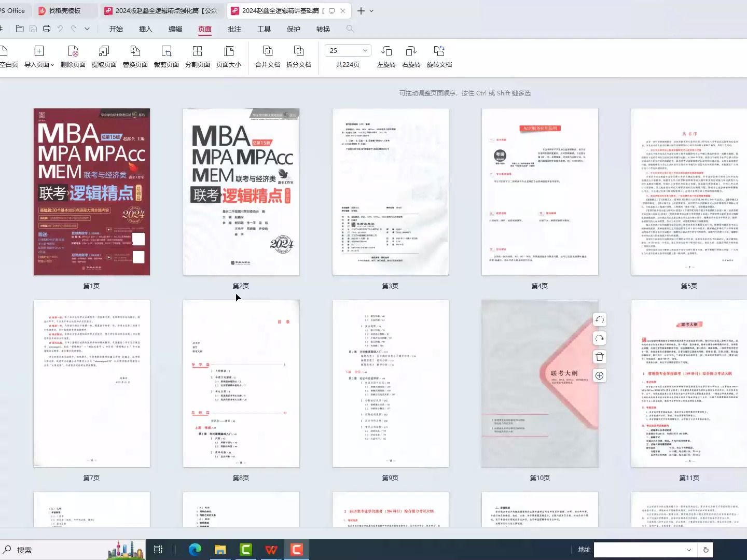Select the page 5 thumbnail

689,192
